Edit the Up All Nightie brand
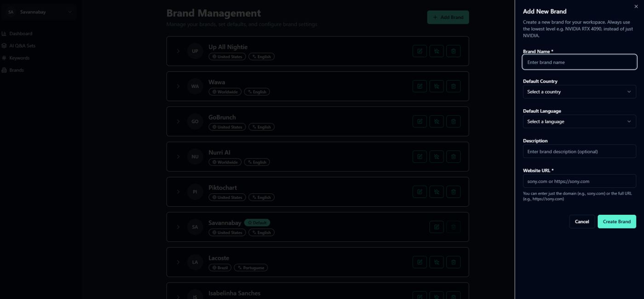The image size is (644, 299). coord(420,51)
